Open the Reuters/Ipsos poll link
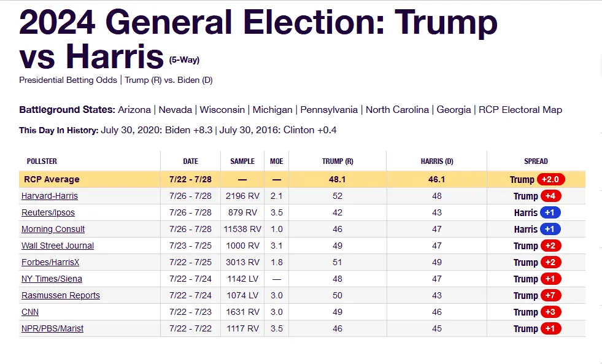 click(48, 213)
